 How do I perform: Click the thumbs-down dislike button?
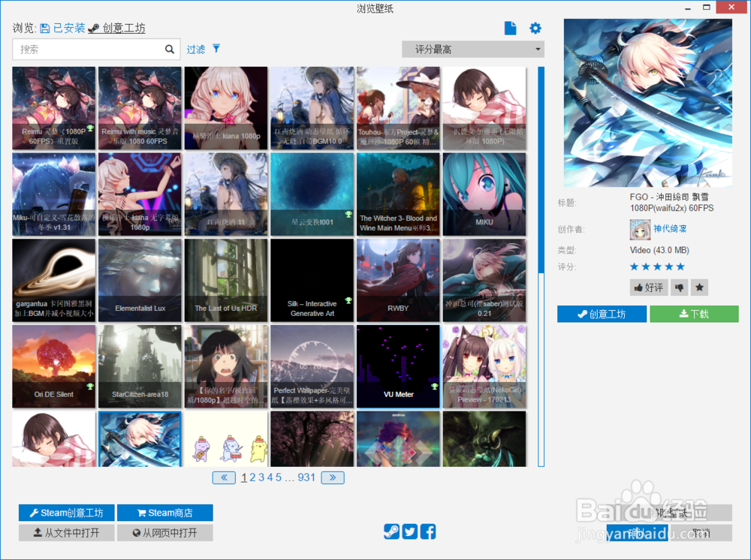(x=679, y=288)
